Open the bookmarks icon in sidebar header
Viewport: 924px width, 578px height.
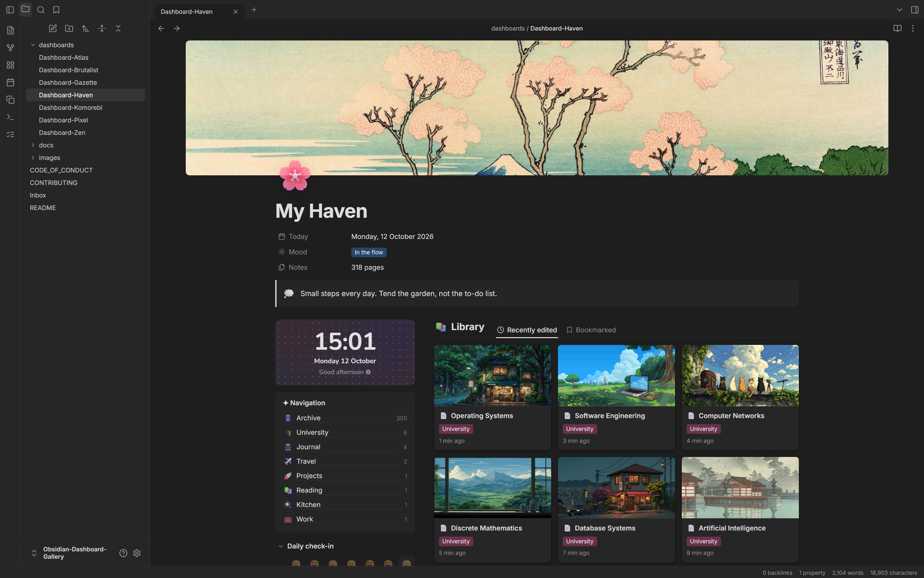(x=56, y=10)
